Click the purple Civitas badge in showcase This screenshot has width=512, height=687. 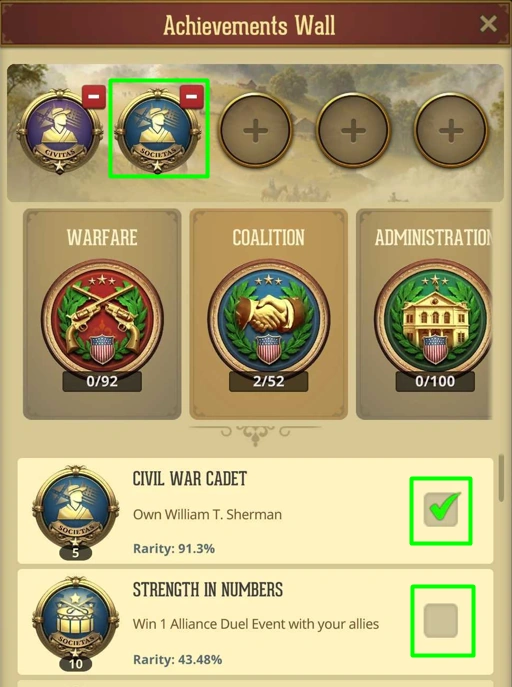pyautogui.click(x=59, y=131)
